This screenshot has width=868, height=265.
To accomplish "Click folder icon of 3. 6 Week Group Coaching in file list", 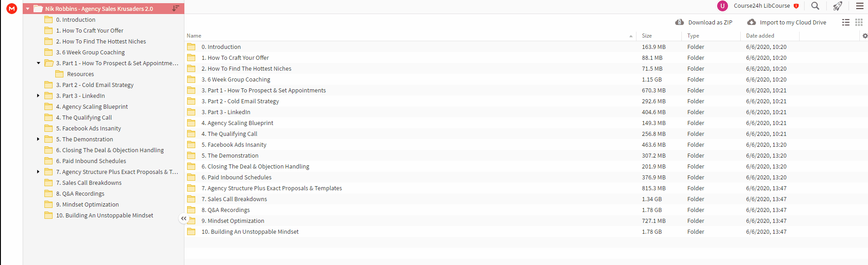I will 191,79.
